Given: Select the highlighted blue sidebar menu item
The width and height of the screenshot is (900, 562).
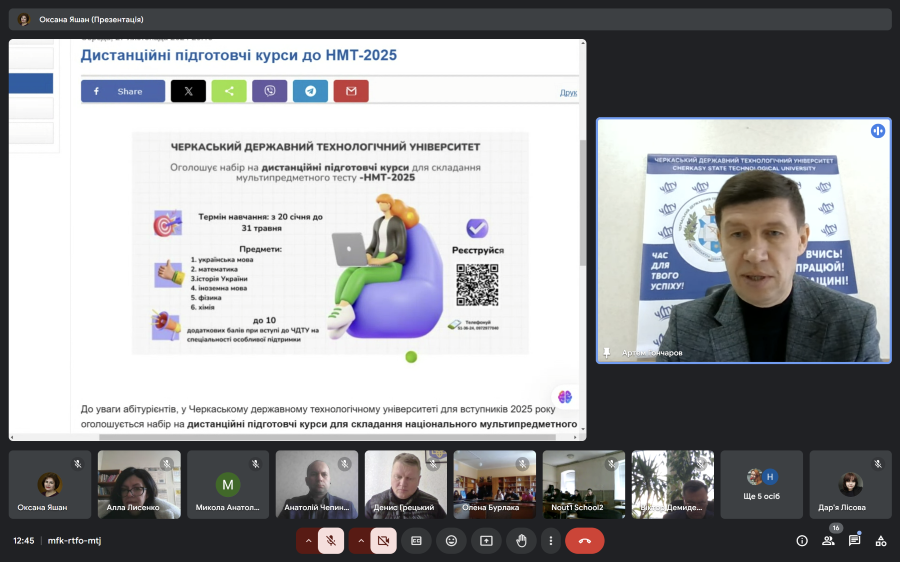Looking at the screenshot, I should pos(31,83).
